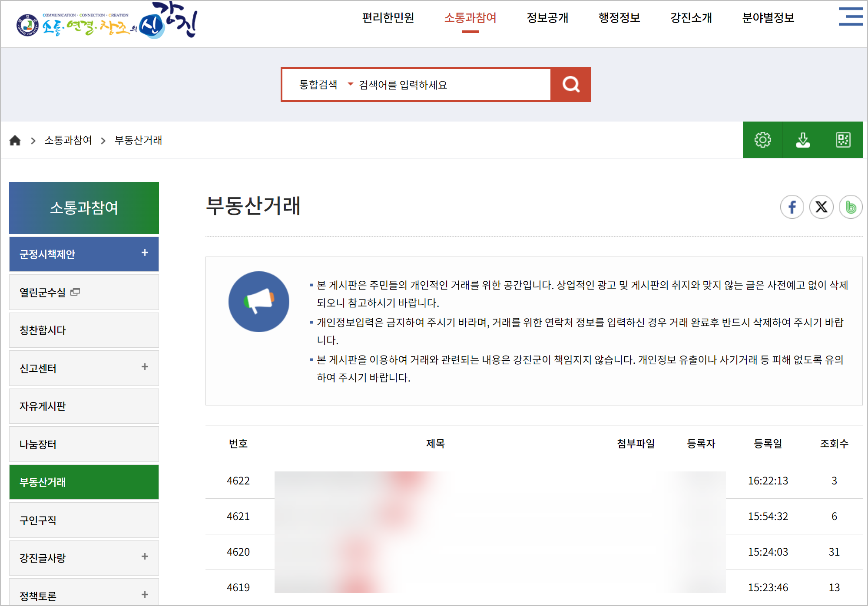Viewport: 868px width, 606px height.
Task: Expand the 강진글사랑 sidebar menu
Action: [145, 557]
